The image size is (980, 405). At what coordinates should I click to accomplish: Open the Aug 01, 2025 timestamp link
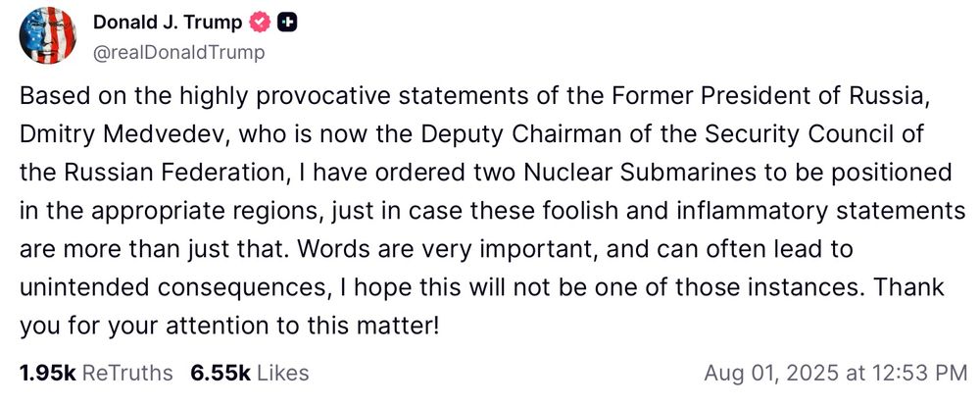click(x=836, y=373)
